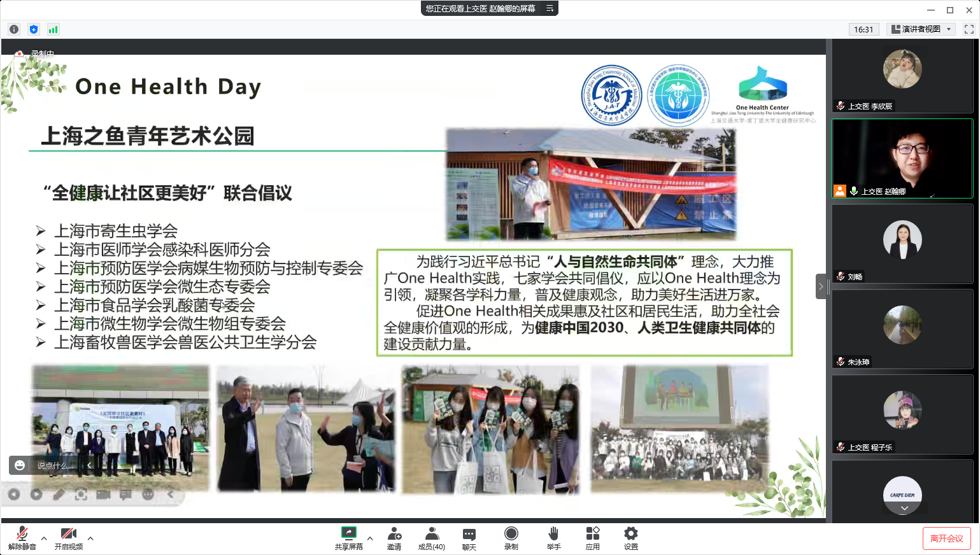
Task: Open the blue security shield icon
Action: (x=33, y=29)
